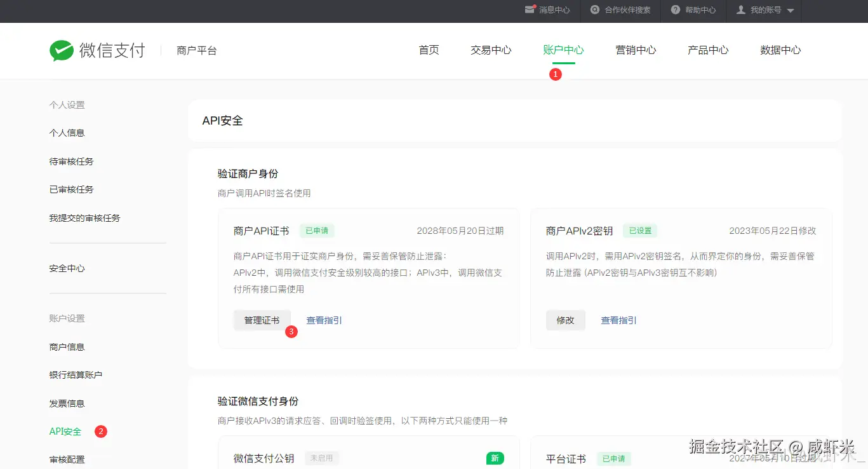Open 审核配置 in the sidebar
This screenshot has height=469, width=868.
pos(67,459)
